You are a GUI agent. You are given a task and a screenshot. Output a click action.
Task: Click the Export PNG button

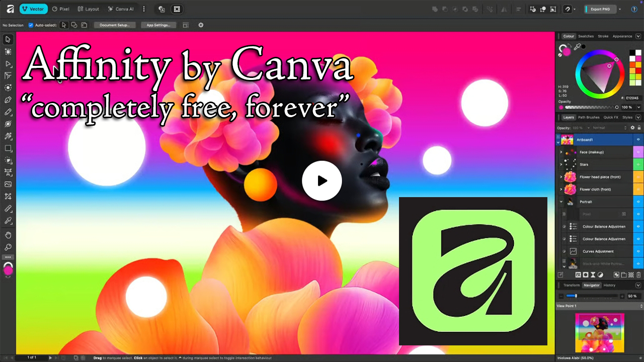pyautogui.click(x=600, y=9)
